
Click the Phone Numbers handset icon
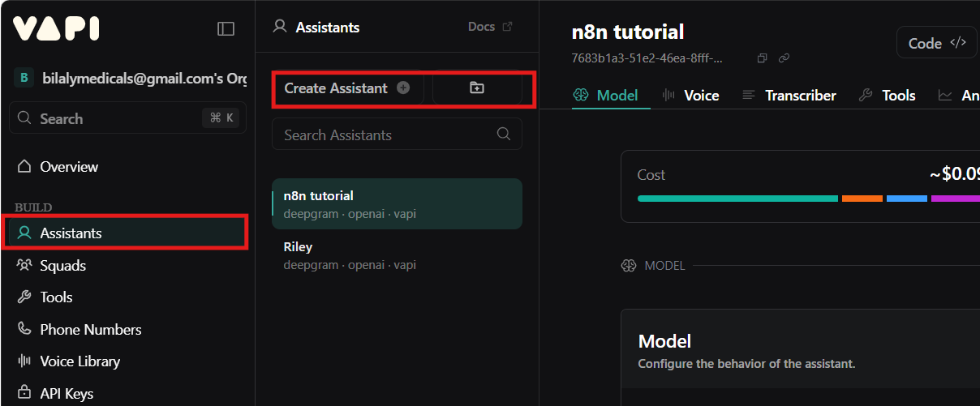point(24,329)
